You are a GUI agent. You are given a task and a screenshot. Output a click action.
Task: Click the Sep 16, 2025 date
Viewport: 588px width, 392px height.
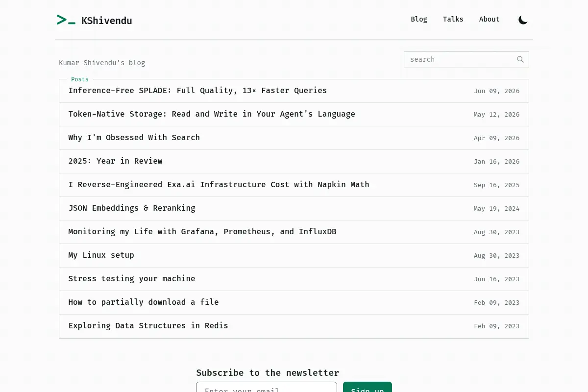497,185
